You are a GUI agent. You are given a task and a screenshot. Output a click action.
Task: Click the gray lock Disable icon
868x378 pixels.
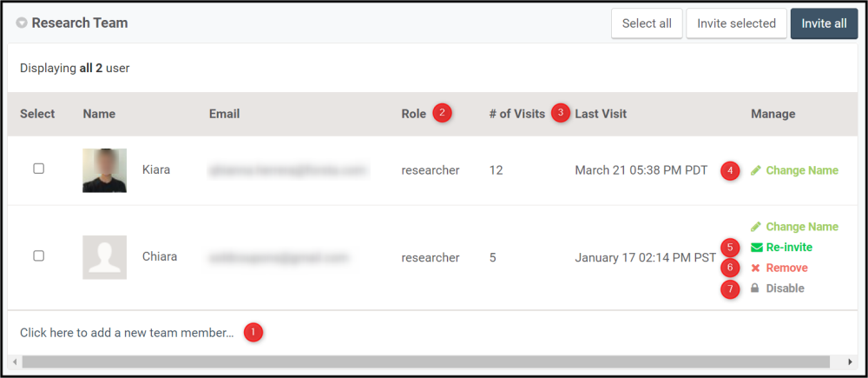(755, 288)
